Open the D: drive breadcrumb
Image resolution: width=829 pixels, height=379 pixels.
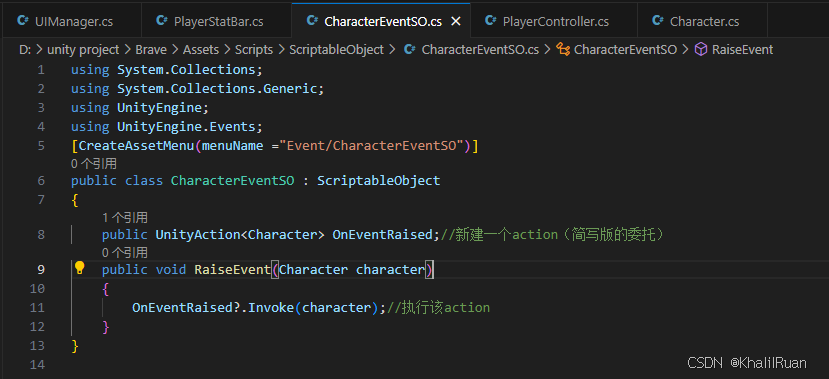coord(25,50)
